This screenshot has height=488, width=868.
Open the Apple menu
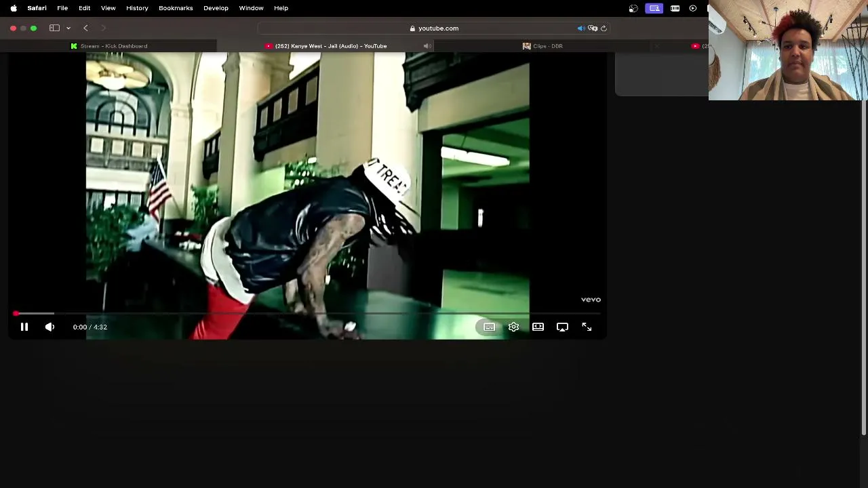coord(14,8)
